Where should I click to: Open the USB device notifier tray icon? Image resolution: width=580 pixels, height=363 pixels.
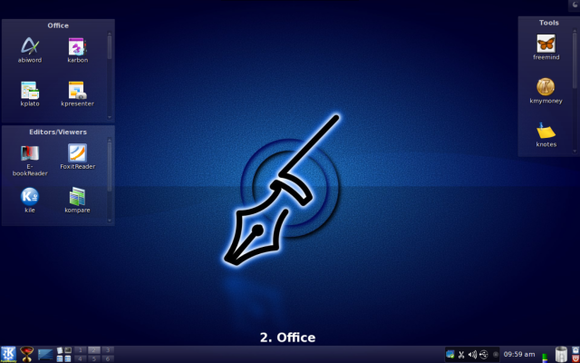[483, 354]
